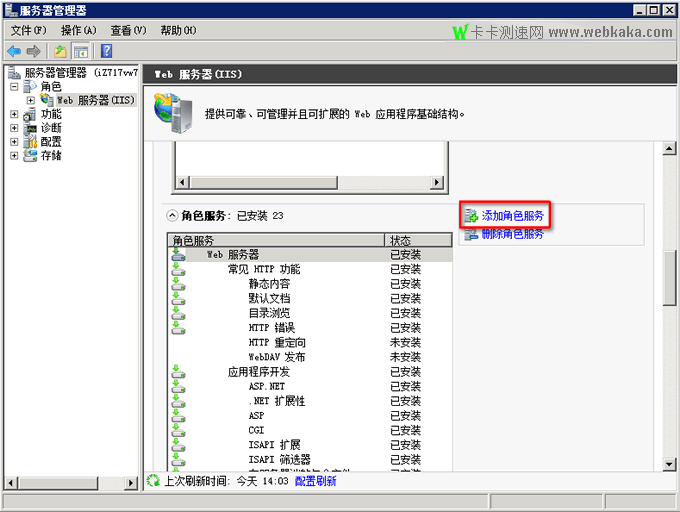Screen dimensions: 680x512
Task: Expand the Web 服务器(IIS) tree node
Action: [31, 100]
